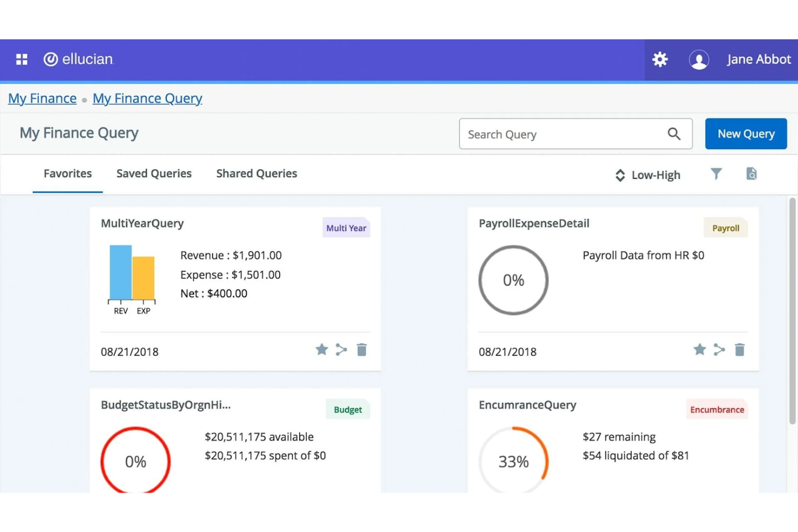Share the PayrollExpenseDetail query
This screenshot has width=798, height=532.
pos(719,350)
